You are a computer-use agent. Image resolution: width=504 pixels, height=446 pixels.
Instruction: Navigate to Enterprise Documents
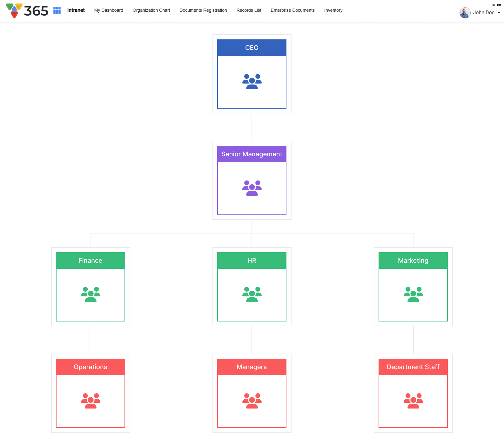pyautogui.click(x=292, y=10)
